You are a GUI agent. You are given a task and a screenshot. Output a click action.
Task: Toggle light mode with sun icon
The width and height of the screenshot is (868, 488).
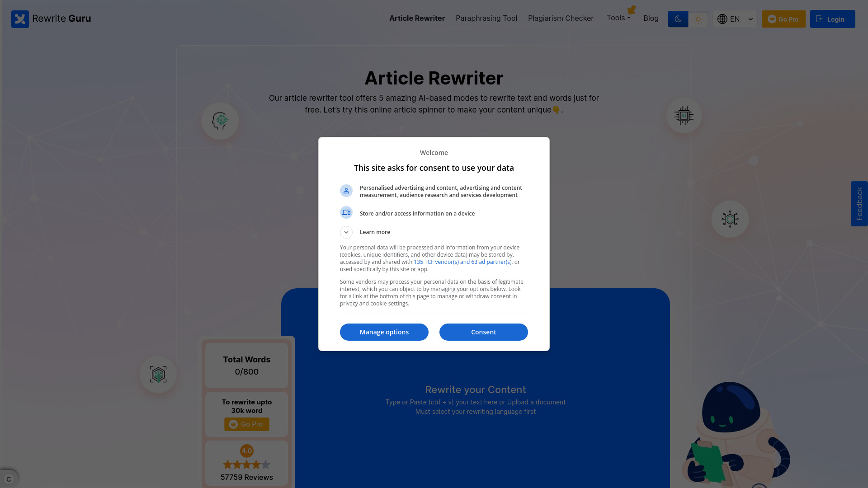(x=698, y=19)
